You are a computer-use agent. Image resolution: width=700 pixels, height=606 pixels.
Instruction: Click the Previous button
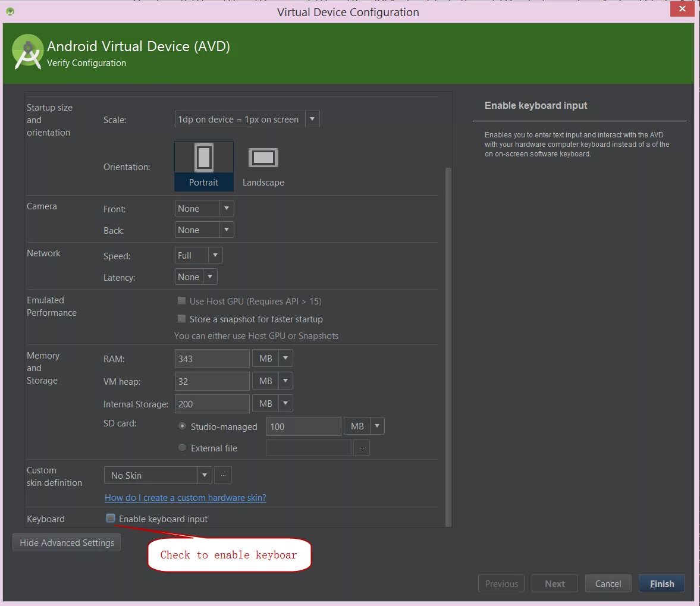[501, 583]
